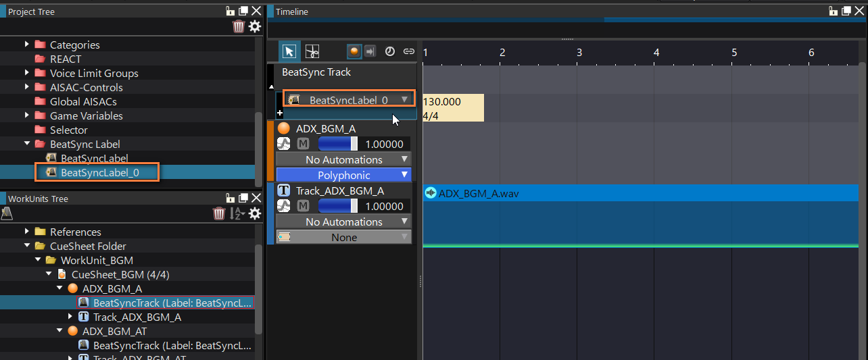Click the trash icon in Project Tree
Viewport: 868px width, 360px height.
click(x=239, y=26)
